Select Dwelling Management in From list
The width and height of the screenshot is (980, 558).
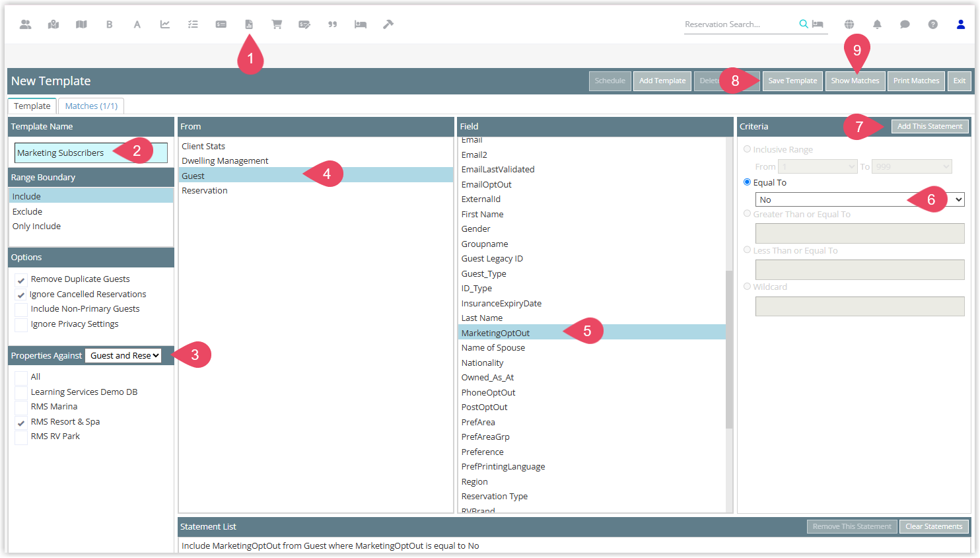coord(316,160)
